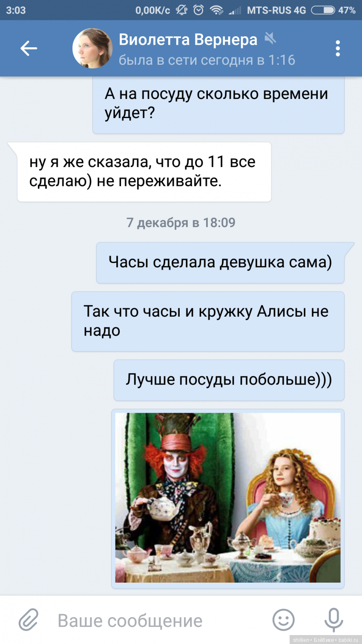Screen dimensions: 362x644
Task: Tap the last-seen status text был в сети
Action: click(x=207, y=60)
